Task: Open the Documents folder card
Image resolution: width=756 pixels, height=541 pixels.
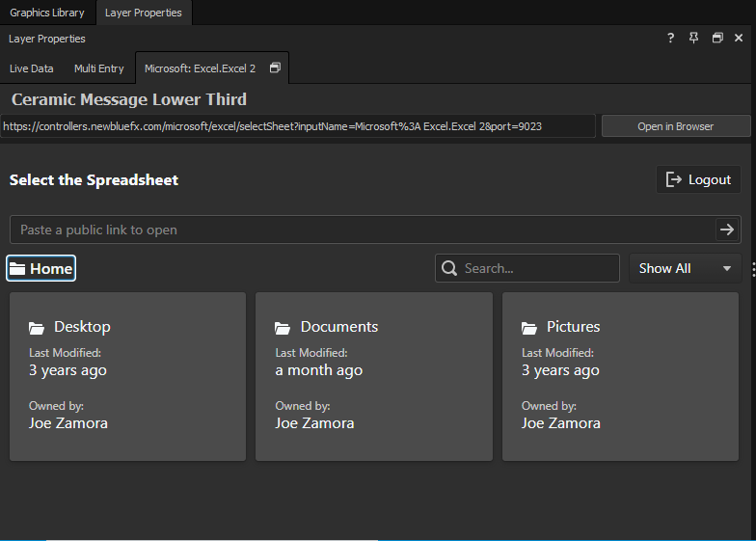Action: tap(374, 376)
